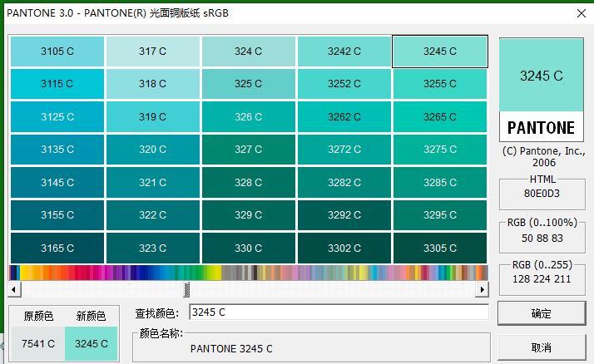594x364 pixels.
Task: Pick Pantone 3295 C
Action: pos(440,215)
